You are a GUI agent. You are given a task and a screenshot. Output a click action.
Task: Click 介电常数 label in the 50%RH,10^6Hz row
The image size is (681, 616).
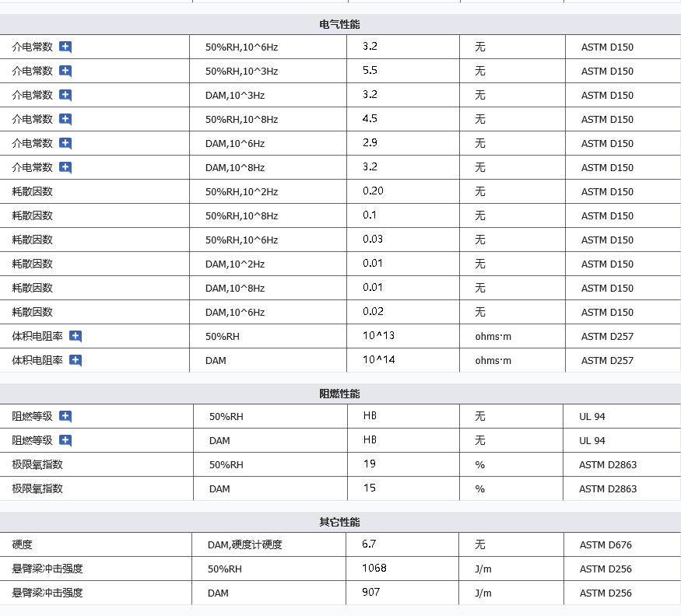tap(33, 47)
